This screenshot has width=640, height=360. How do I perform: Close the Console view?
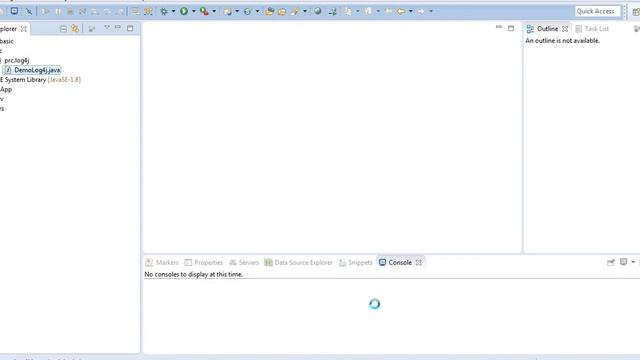[419, 262]
